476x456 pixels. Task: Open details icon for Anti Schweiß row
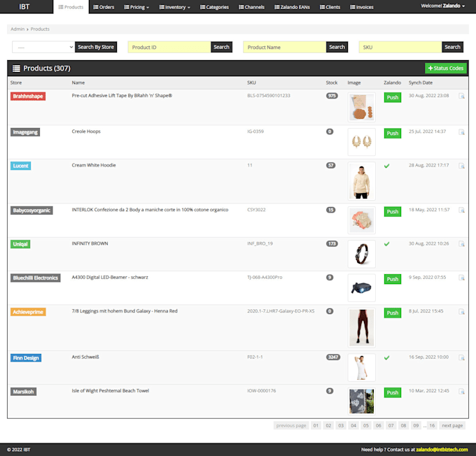[461, 357]
